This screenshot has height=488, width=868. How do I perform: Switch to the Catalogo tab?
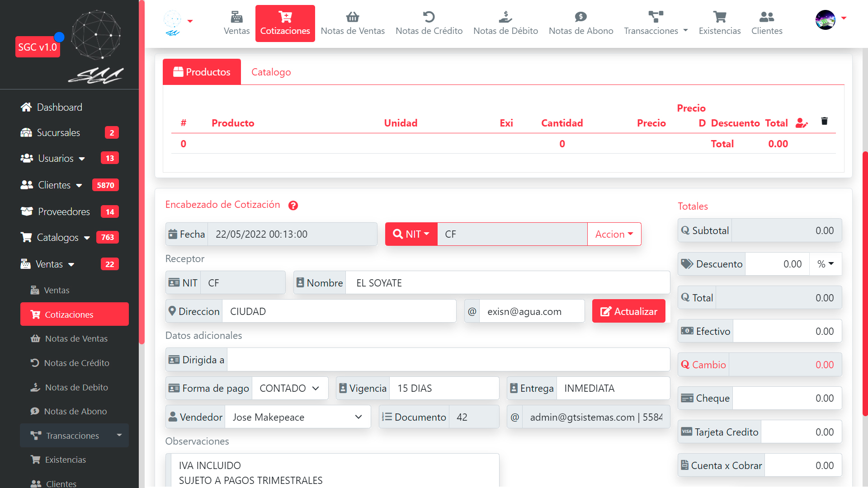coord(271,72)
